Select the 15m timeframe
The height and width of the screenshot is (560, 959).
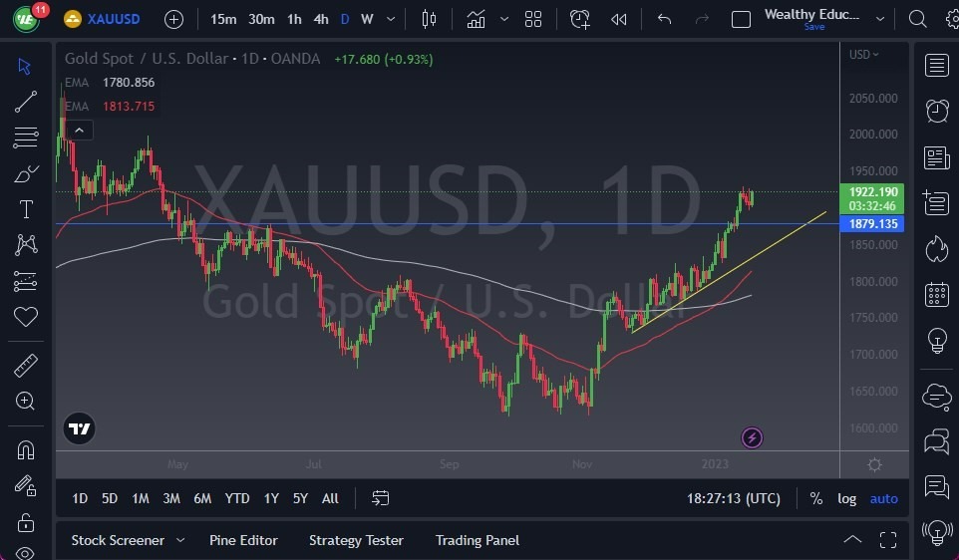click(223, 20)
